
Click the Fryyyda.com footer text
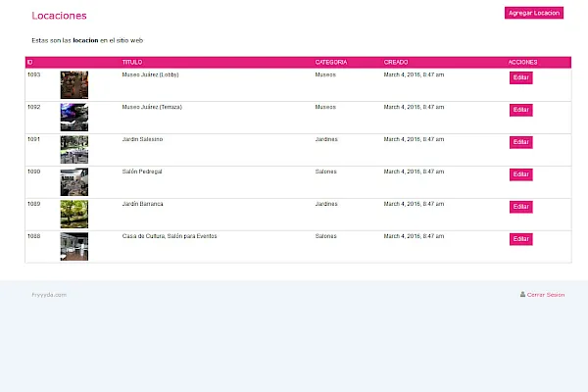tap(49, 295)
